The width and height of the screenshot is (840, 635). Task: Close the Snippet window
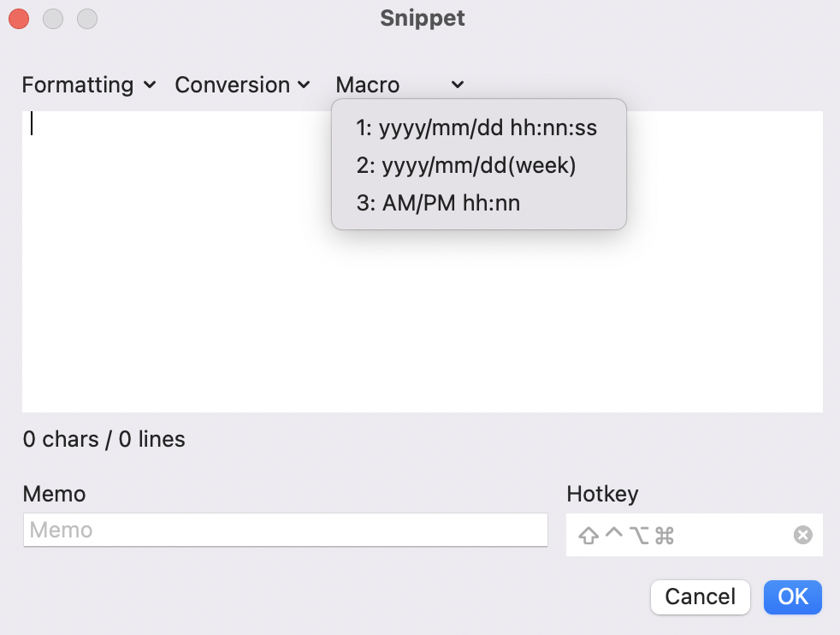click(x=19, y=18)
